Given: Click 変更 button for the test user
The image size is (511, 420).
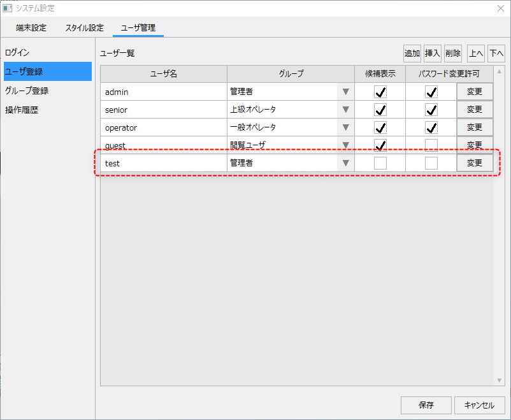Looking at the screenshot, I should coord(475,163).
